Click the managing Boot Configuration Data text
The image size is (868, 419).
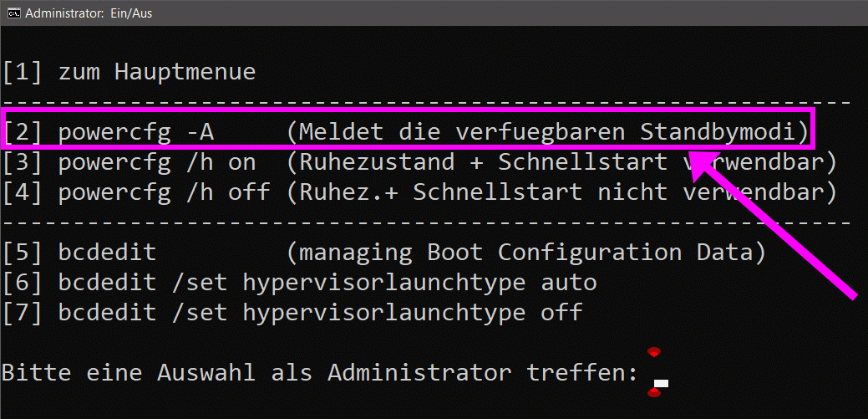[x=525, y=253]
